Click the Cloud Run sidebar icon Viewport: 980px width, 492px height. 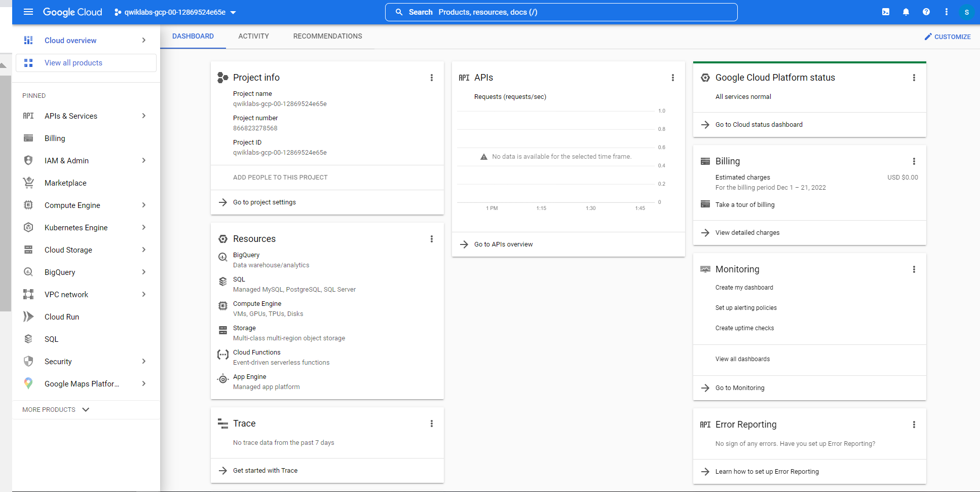[x=28, y=317]
